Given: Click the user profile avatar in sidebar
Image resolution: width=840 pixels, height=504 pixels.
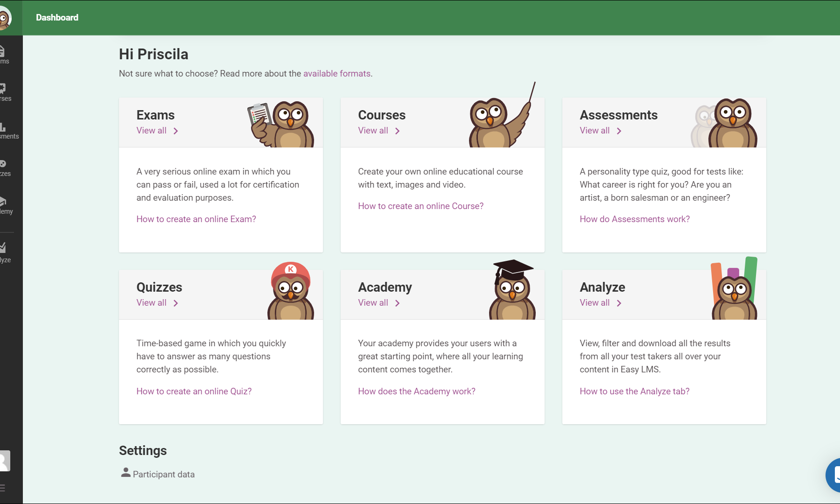Looking at the screenshot, I should (x=4, y=461).
